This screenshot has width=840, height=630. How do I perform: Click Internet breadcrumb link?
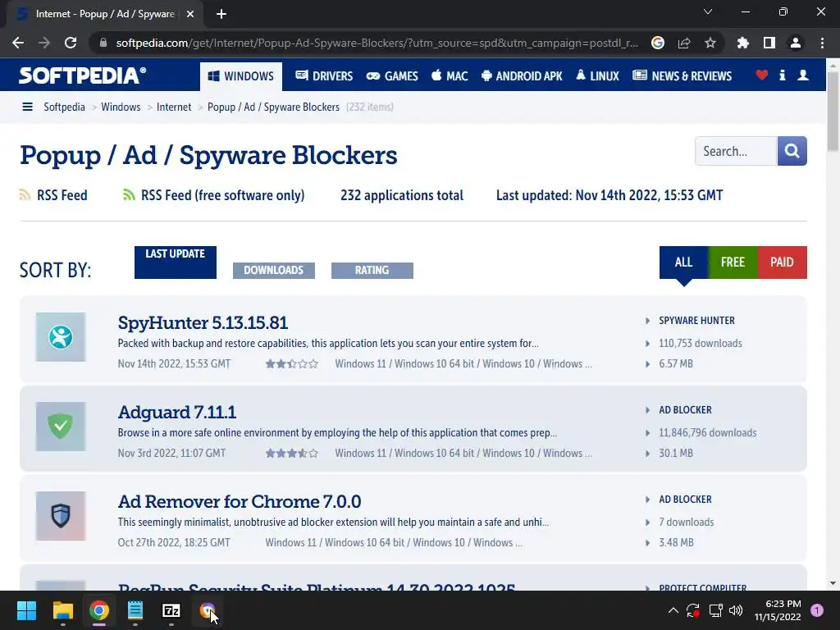174,107
